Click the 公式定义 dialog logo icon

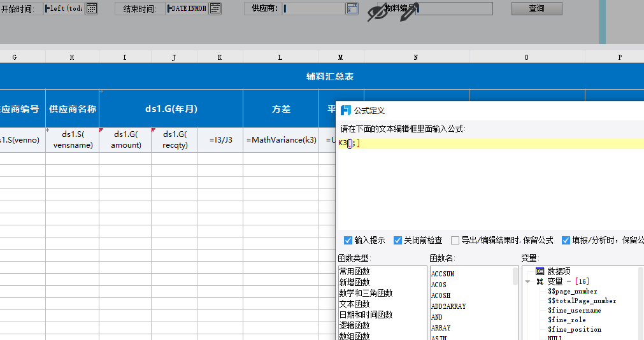(x=346, y=110)
